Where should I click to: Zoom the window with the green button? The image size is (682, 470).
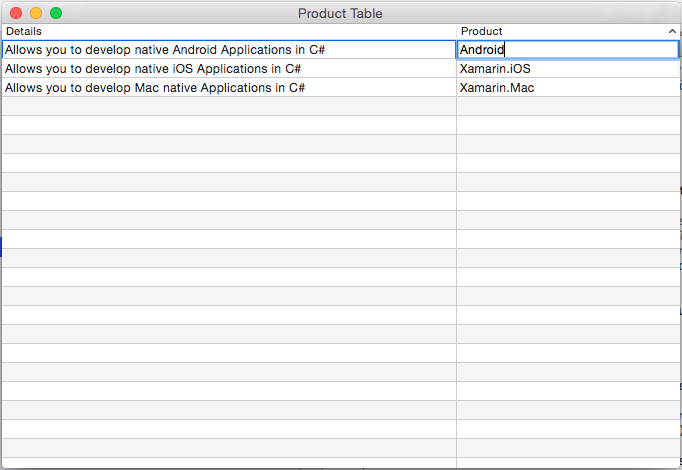pyautogui.click(x=56, y=13)
